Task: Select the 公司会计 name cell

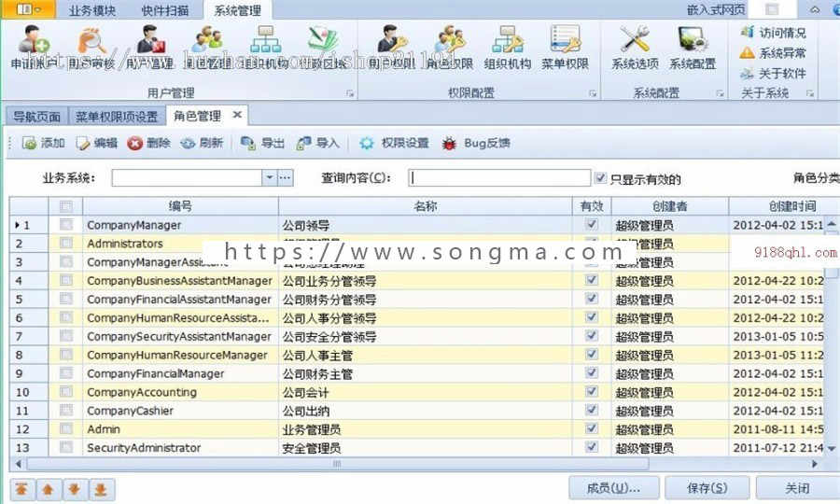Action: coord(426,392)
